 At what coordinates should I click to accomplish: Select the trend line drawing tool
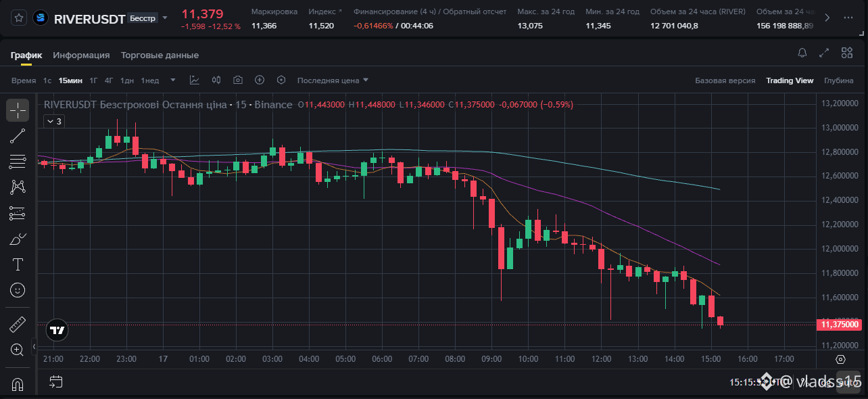coord(18,136)
